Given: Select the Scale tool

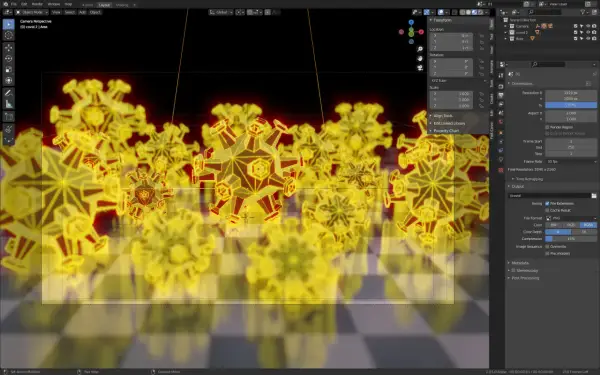Looking at the screenshot, I should tap(8, 70).
